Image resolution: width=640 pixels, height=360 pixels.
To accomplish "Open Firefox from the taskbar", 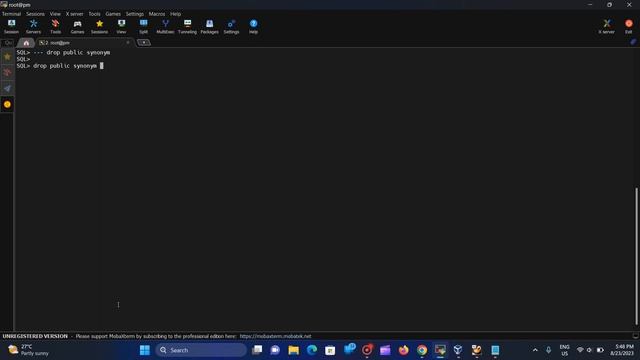I will pos(403,350).
